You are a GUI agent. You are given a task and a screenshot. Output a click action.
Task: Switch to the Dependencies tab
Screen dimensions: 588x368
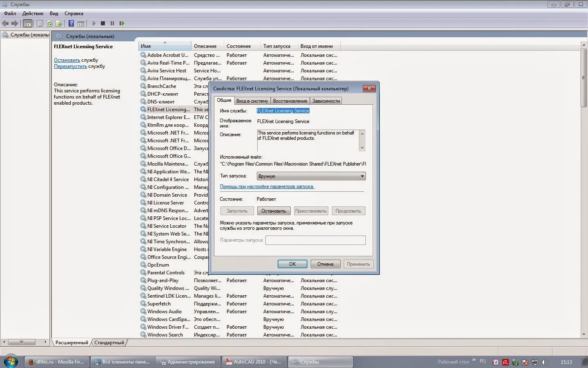pos(326,101)
